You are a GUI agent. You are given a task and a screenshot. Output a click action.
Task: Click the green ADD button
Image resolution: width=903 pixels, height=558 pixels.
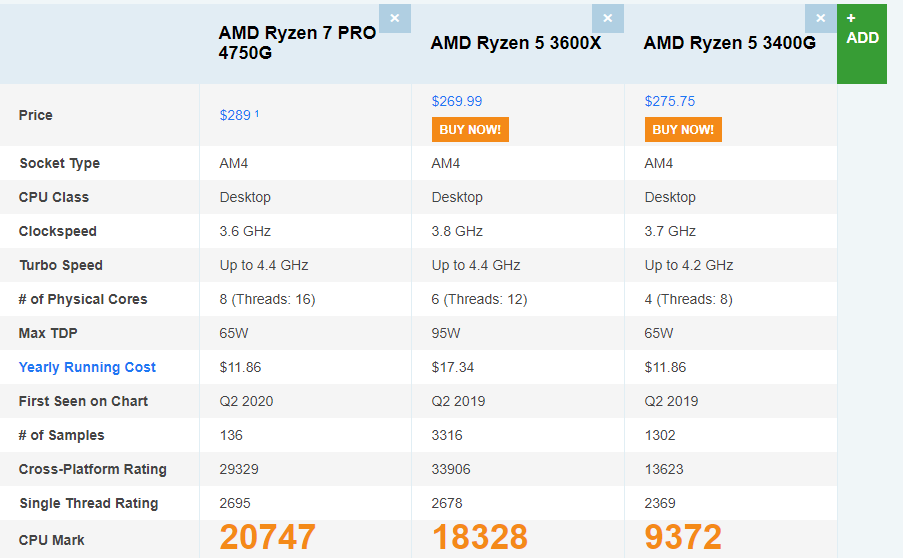click(862, 42)
